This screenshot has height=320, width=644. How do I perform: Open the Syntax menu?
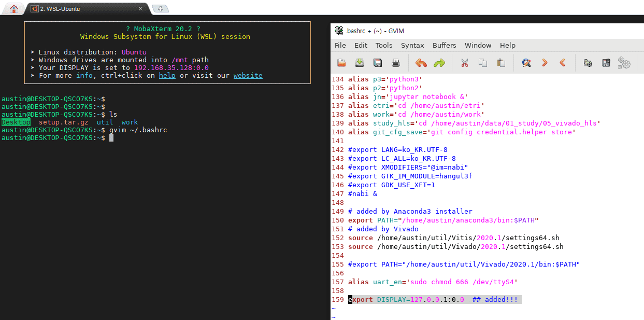click(x=412, y=45)
